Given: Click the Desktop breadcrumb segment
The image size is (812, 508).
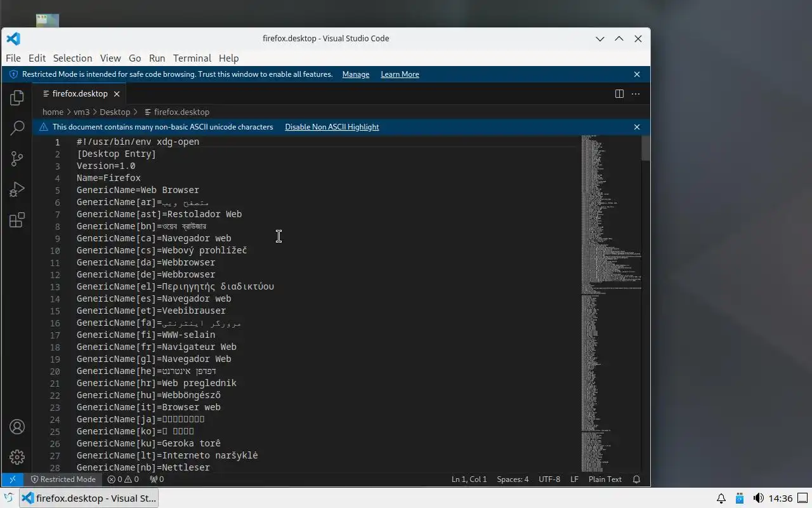Looking at the screenshot, I should (115, 112).
